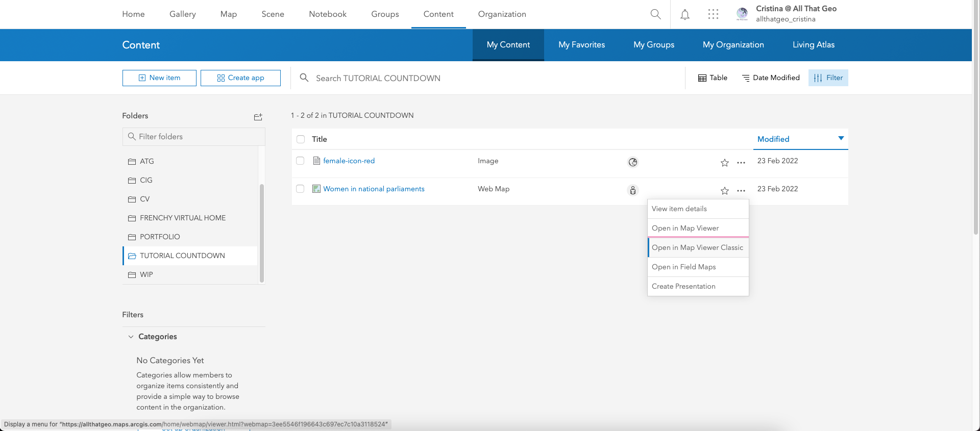Viewport: 980px width, 431px height.
Task: Select Create Presentation menu entry
Action: [698, 286]
